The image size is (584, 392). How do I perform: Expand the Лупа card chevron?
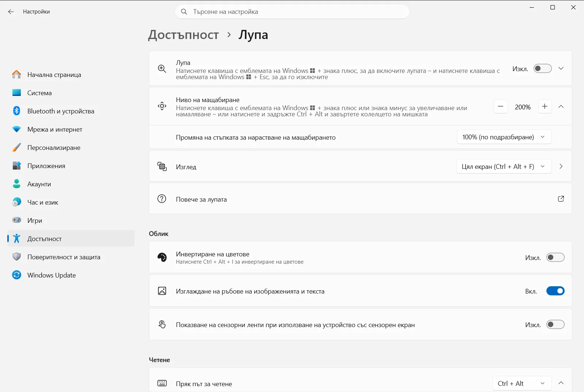tap(561, 69)
